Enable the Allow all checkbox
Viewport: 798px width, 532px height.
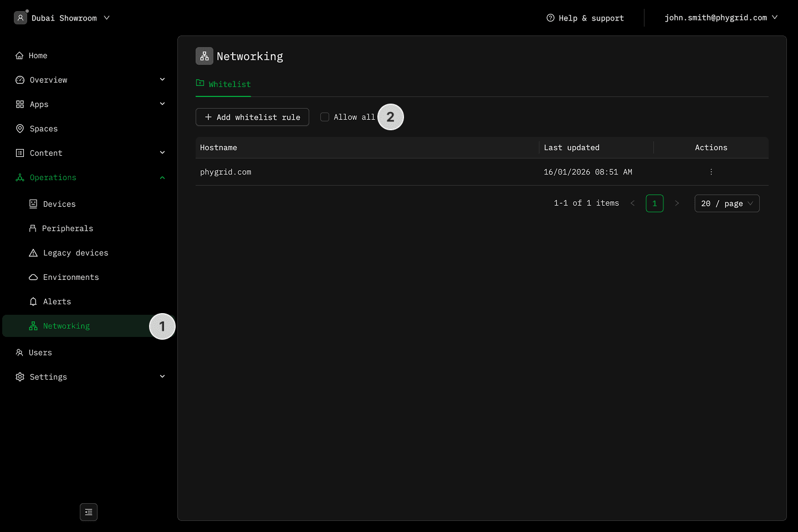click(325, 117)
